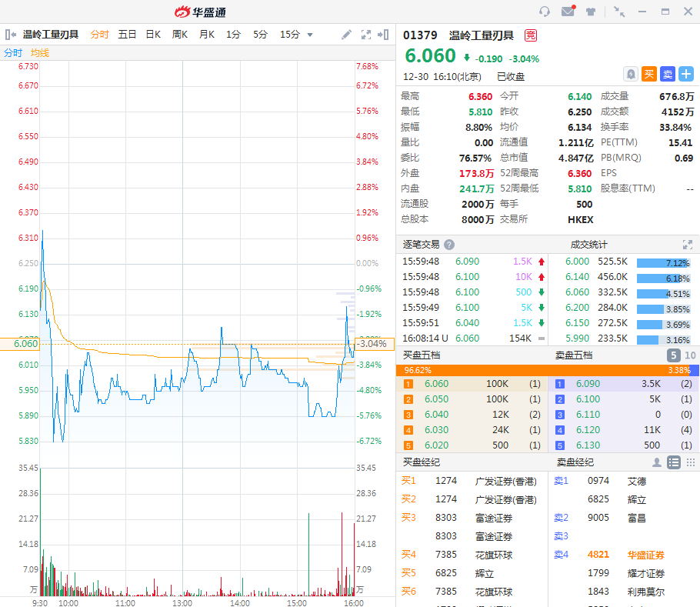700x607 pixels.
Task: Select bid level 2 price 6.050
Action: tap(436, 399)
